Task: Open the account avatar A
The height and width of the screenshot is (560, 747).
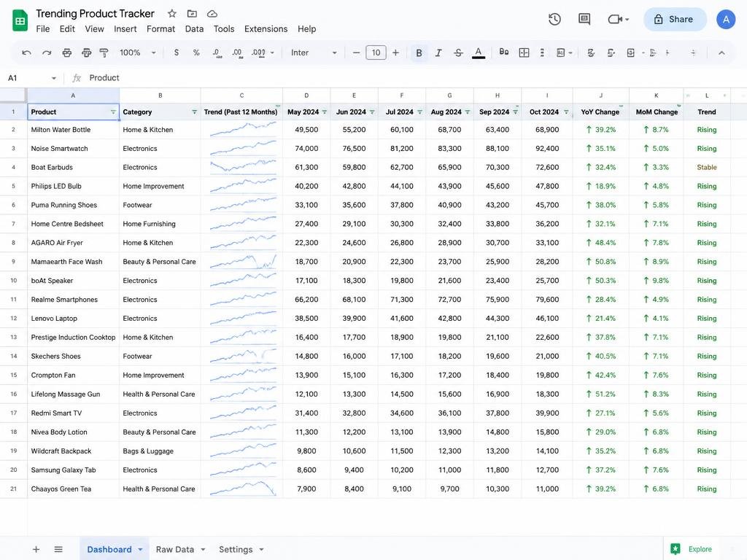Action: click(726, 20)
